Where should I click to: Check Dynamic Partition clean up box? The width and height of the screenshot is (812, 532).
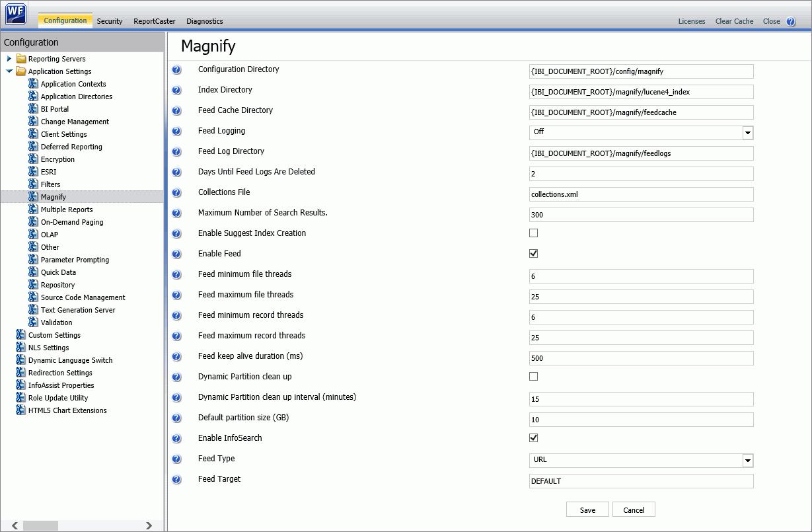[534, 376]
